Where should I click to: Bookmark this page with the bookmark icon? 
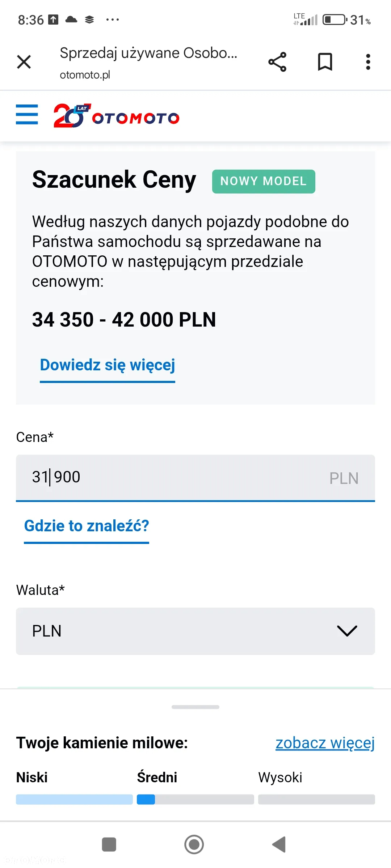point(325,62)
